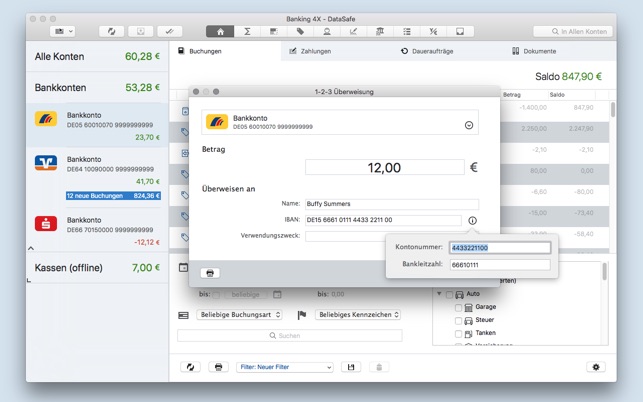Open the Beliebiges Kennzeichen dropdown
The image size is (643, 402).
click(x=358, y=314)
